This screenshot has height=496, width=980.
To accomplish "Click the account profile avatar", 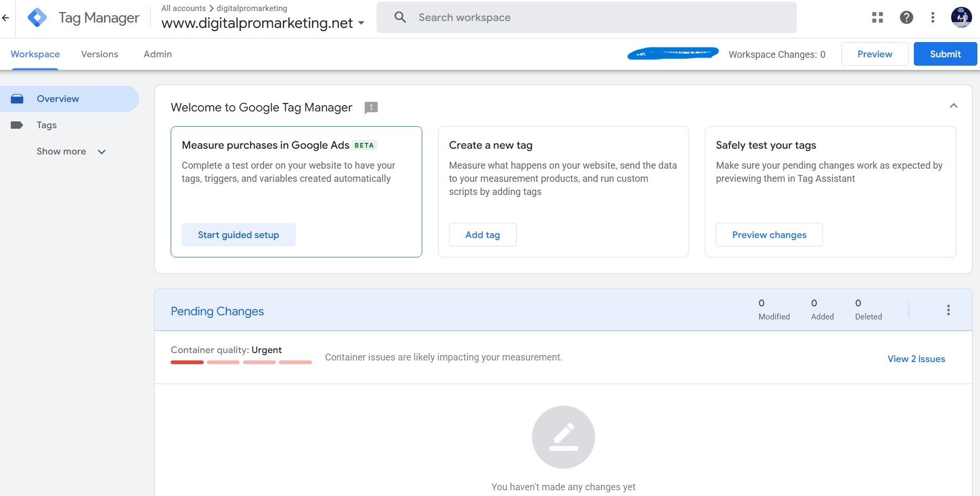I will [x=962, y=17].
